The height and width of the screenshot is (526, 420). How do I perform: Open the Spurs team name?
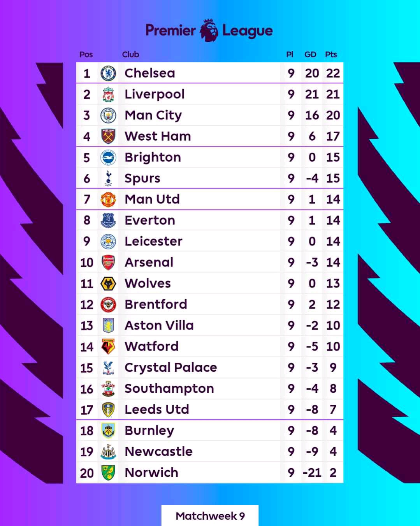click(142, 178)
